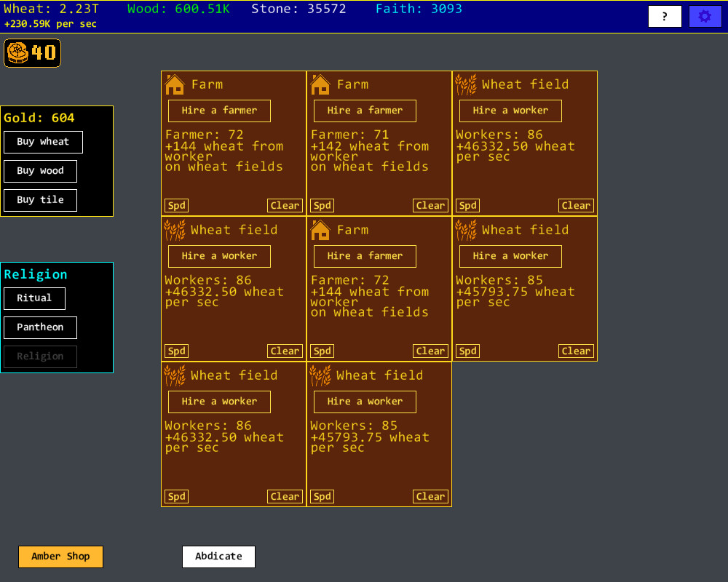Screen dimensions: 728x582
Task: Click the house icon on the top-left Farm tile
Action: pos(175,84)
